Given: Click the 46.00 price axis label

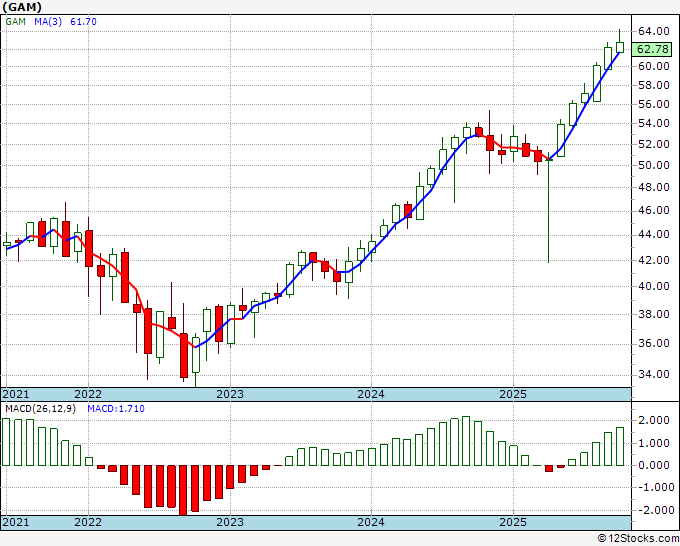Looking at the screenshot, I should click(x=654, y=211).
